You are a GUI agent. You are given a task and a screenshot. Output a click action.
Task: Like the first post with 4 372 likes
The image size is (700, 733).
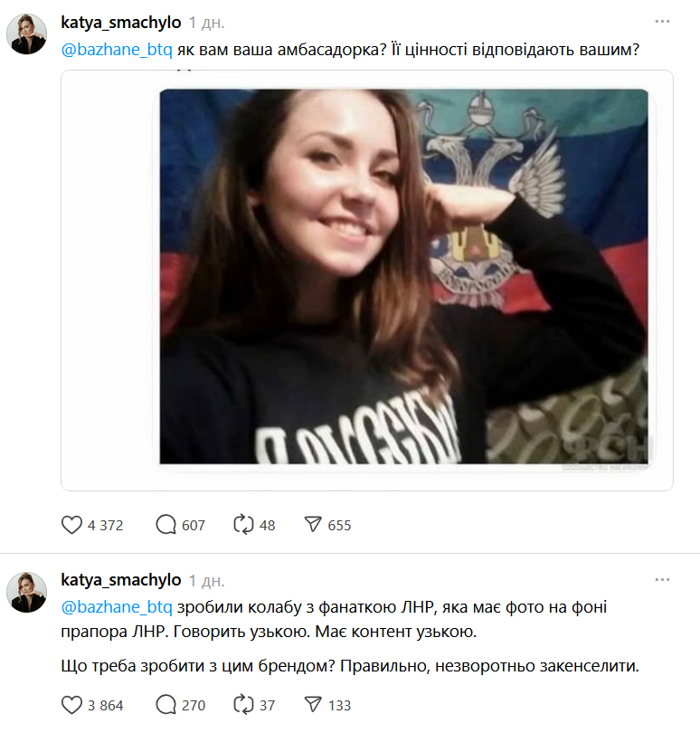click(71, 525)
